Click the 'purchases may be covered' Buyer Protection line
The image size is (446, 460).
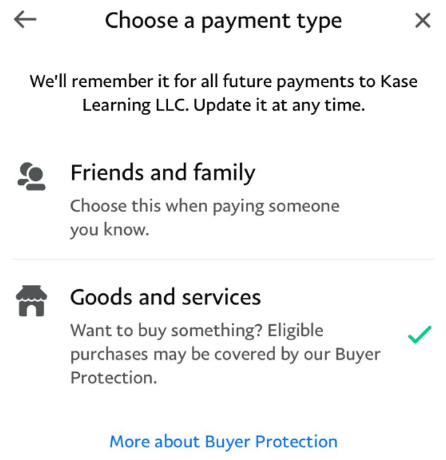225,355
